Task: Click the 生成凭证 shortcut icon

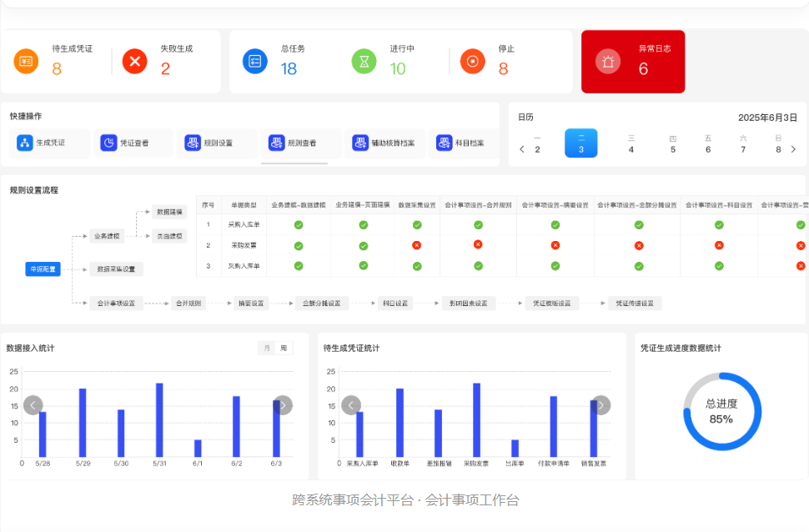Action: click(x=25, y=143)
